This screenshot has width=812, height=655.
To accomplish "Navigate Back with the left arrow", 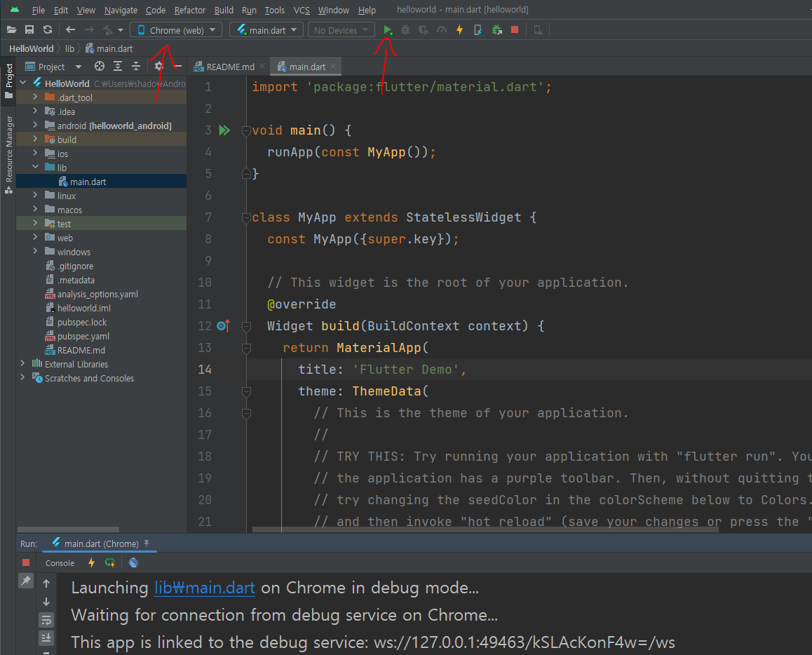I will (70, 30).
